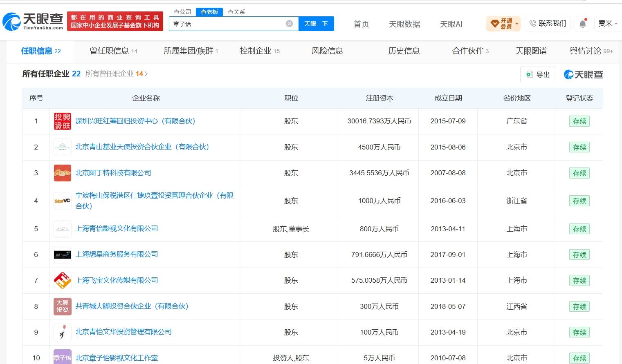This screenshot has height=364, width=622.
Task: Open 北京青怡文华投资管理有限公司 link
Action: pos(124,332)
